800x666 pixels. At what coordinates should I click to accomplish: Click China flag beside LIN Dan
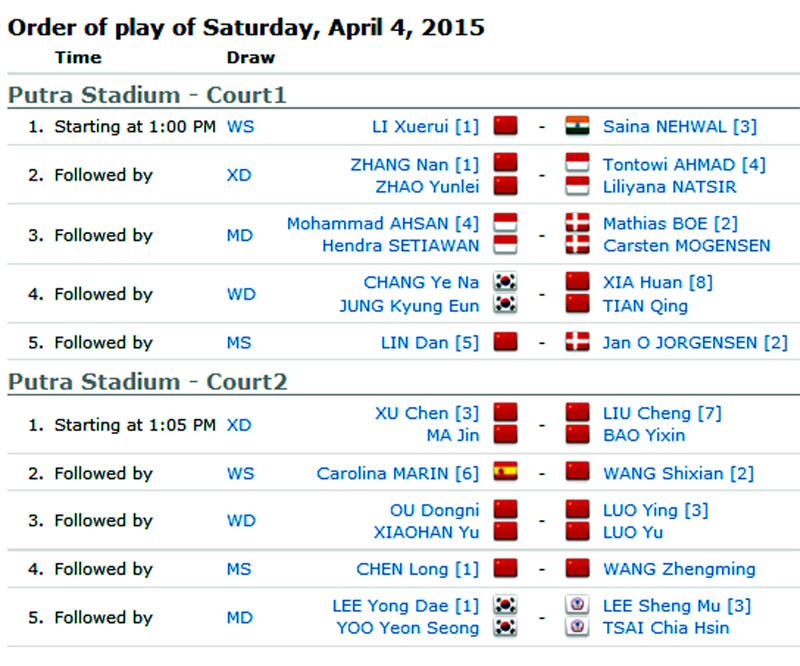pos(506,341)
